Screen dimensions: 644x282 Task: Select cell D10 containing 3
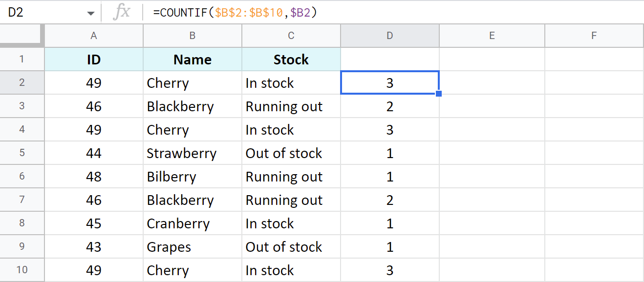389,270
